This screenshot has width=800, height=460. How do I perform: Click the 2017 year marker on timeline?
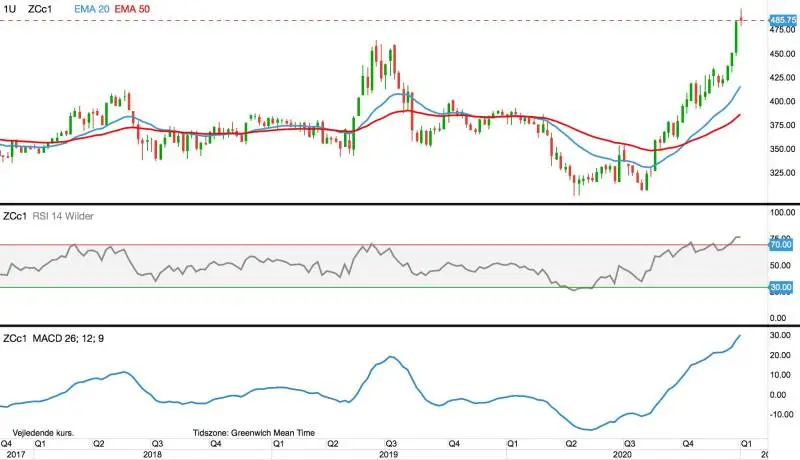10,454
